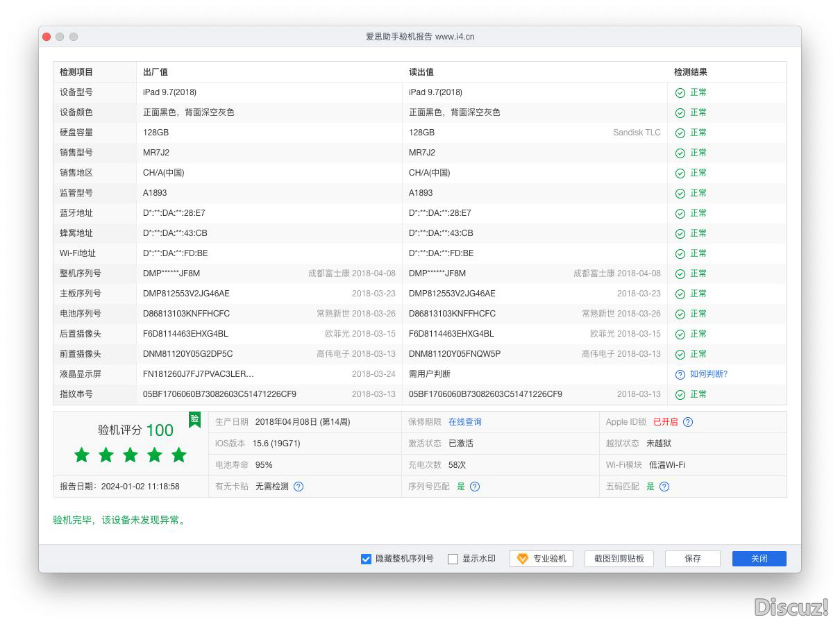This screenshot has width=840, height=624.
Task: Click the green check icon for 硬盘容量
Action: pyautogui.click(x=680, y=133)
